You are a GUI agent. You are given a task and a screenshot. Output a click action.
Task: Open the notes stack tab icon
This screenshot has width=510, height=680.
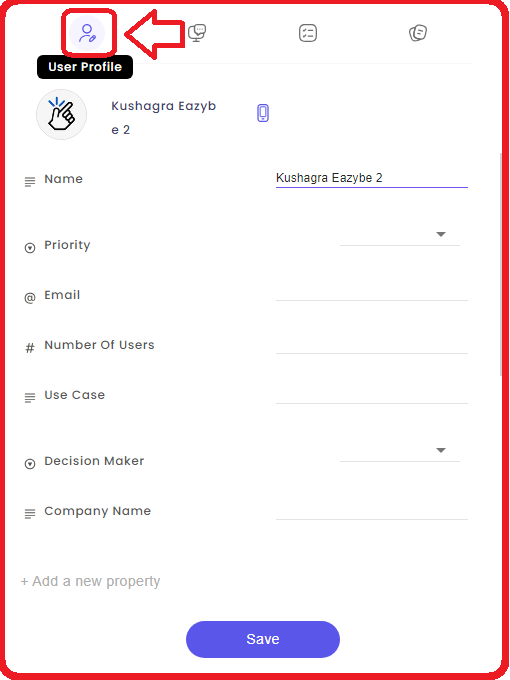tap(418, 33)
